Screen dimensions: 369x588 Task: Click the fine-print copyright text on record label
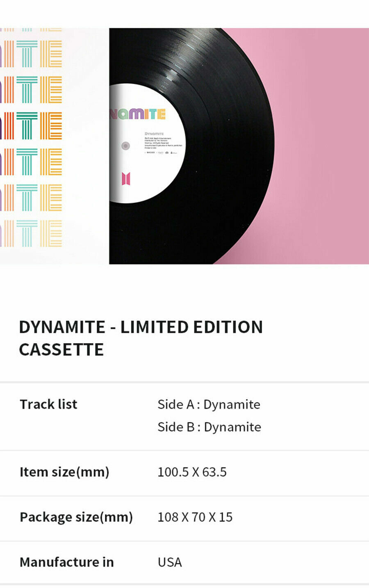163,143
